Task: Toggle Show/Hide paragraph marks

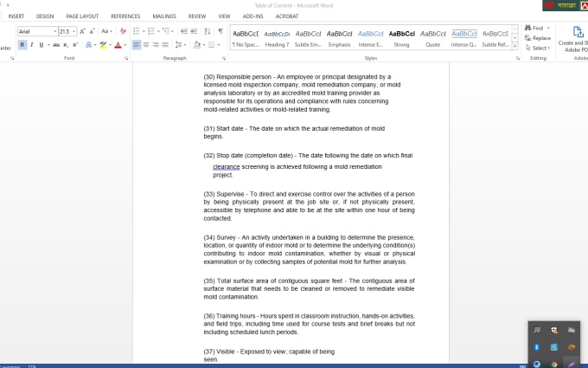Action: coord(220,31)
